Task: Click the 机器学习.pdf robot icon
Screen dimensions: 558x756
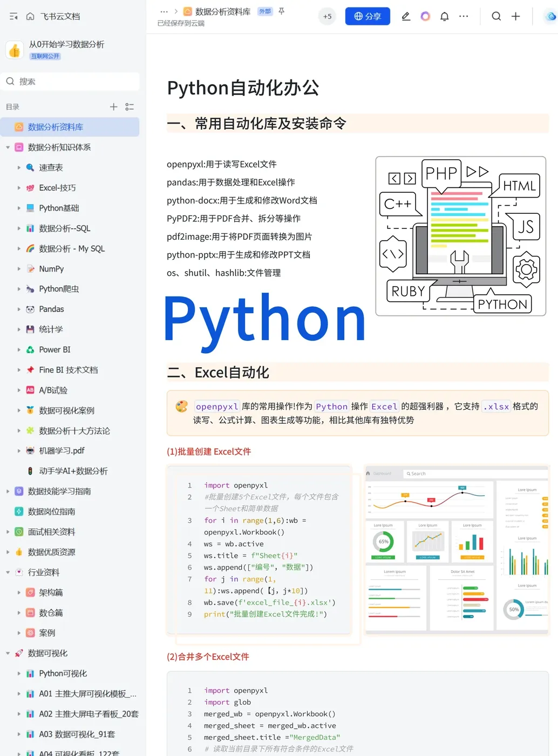Action: [x=30, y=450]
